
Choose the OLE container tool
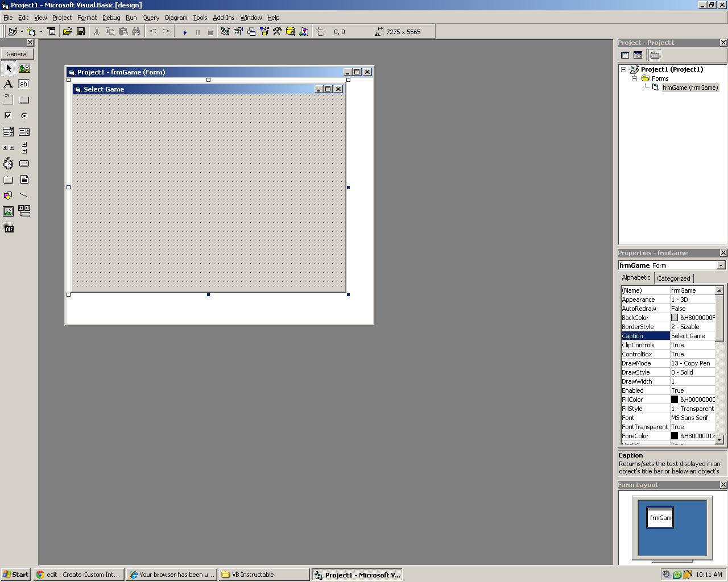[x=8, y=228]
